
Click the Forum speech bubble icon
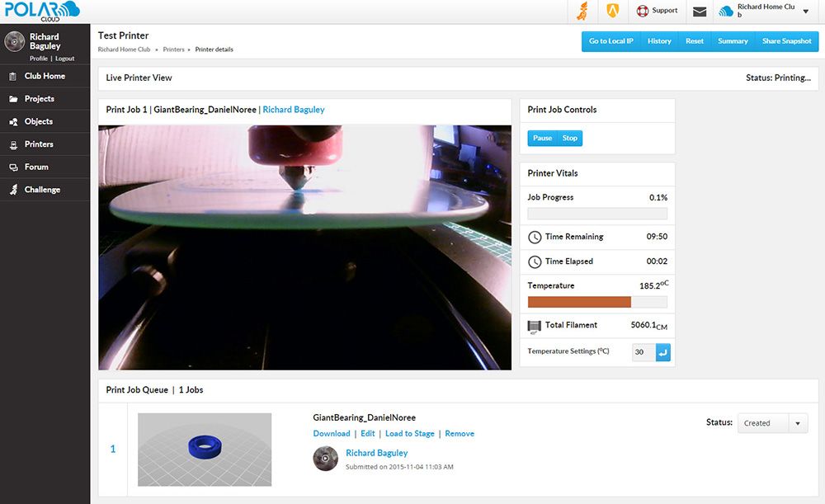[13, 167]
